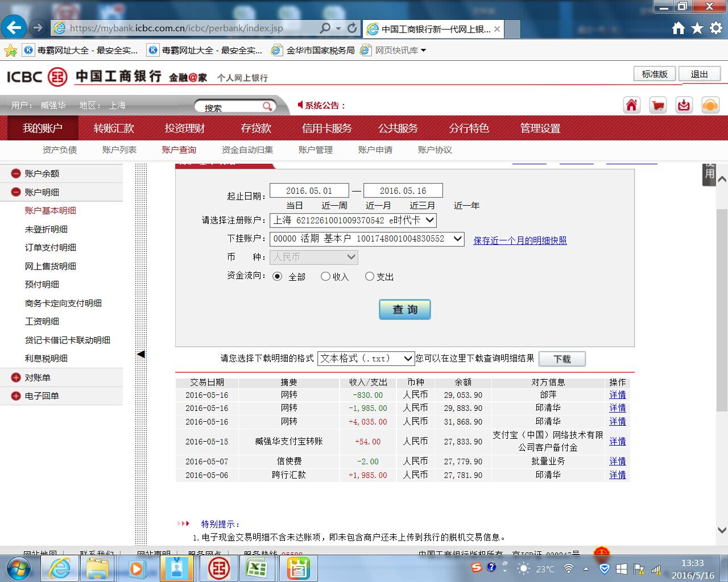The width and height of the screenshot is (728, 582).
Task: Click the scrollbar up arrow
Action: (722, 179)
